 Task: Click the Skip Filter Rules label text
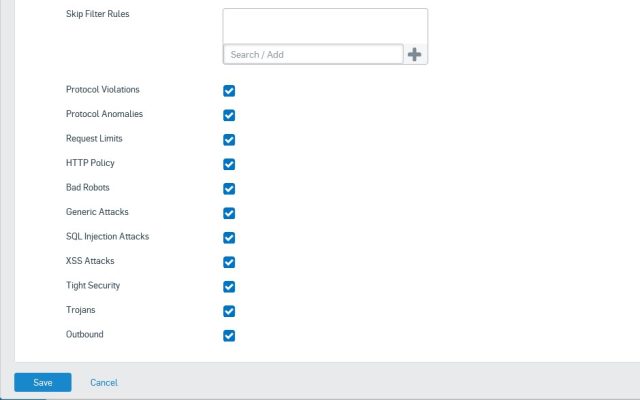tap(97, 15)
